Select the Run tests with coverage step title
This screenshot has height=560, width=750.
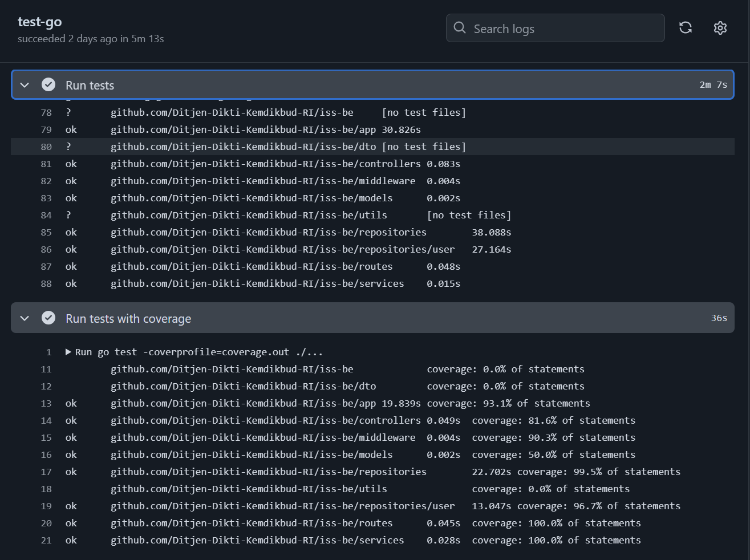tap(128, 318)
